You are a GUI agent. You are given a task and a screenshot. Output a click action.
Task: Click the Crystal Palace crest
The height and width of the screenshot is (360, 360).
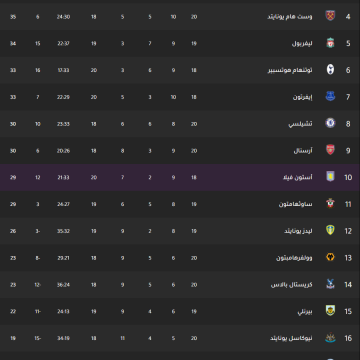tap(330, 284)
